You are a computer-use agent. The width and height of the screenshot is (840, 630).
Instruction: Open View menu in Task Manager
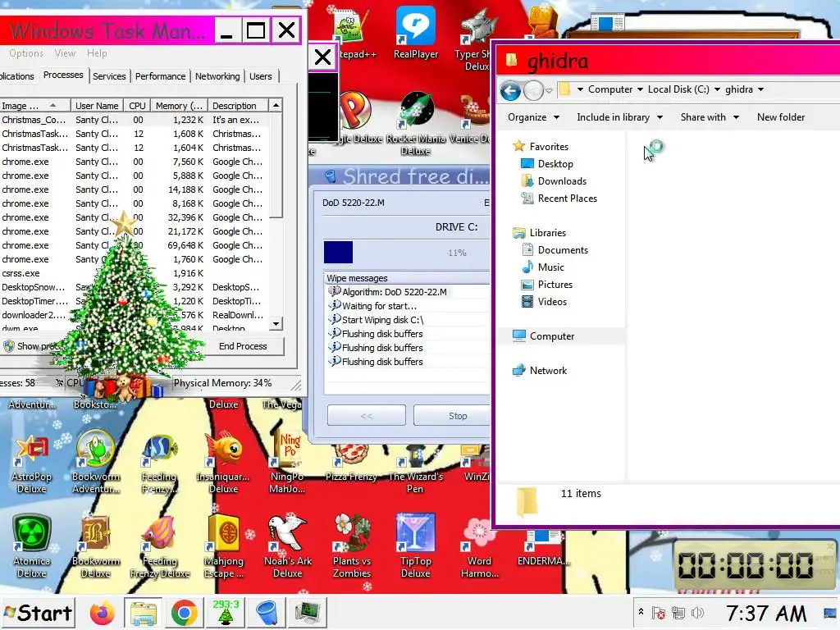[x=65, y=53]
